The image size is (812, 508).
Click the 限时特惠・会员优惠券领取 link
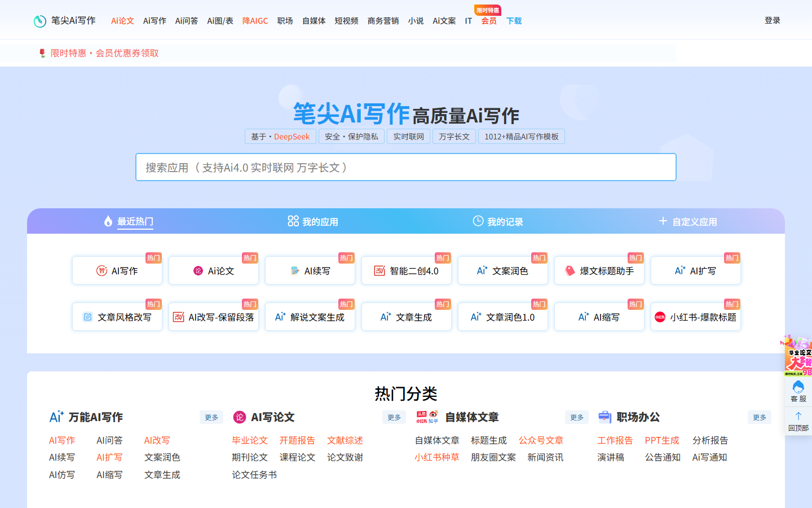105,53
